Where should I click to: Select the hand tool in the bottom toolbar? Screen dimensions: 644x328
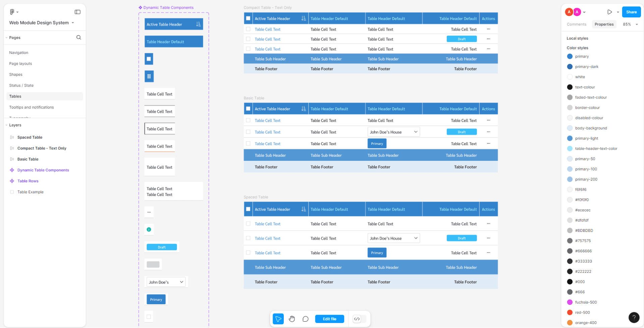(x=291, y=319)
